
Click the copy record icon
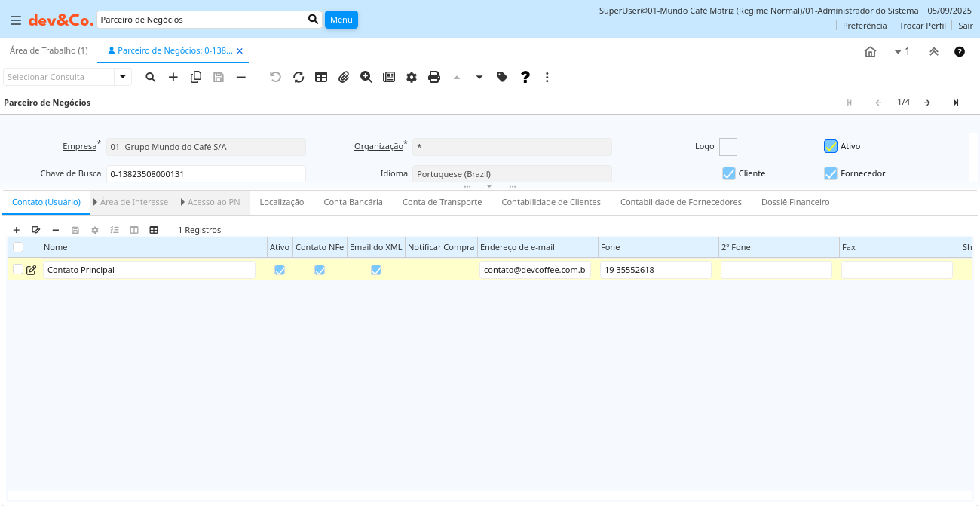point(196,77)
